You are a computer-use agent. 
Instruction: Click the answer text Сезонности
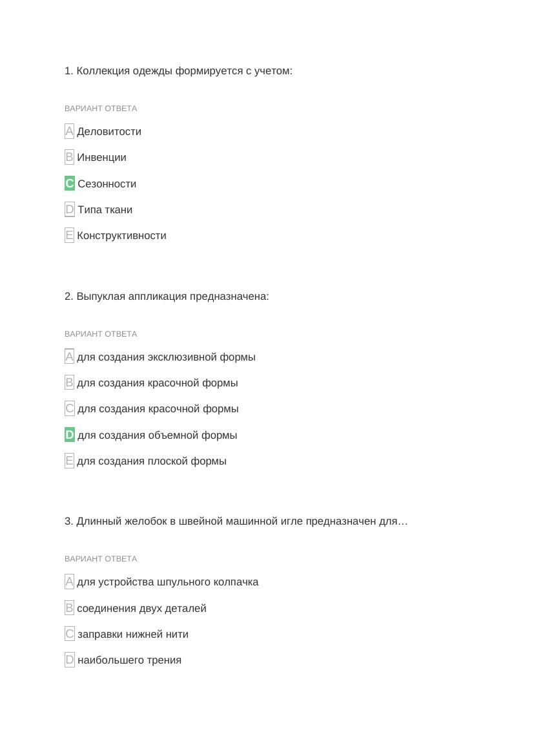107,184
